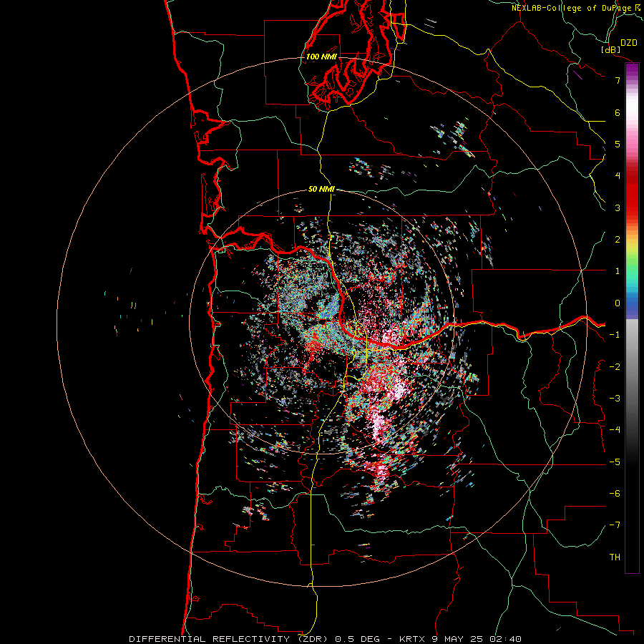644x644 pixels.
Task: Click the -4 dB tick label on the color scale
Action: pos(615,430)
